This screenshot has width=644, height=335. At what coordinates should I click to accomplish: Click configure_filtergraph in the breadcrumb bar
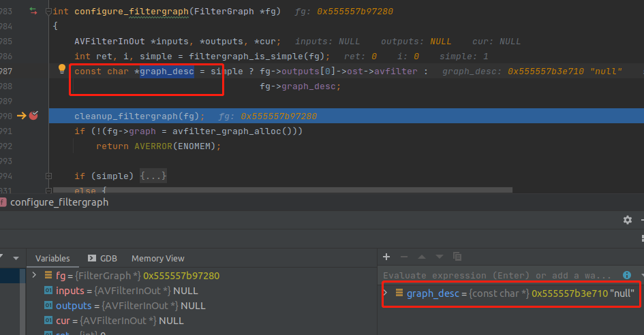click(x=59, y=202)
